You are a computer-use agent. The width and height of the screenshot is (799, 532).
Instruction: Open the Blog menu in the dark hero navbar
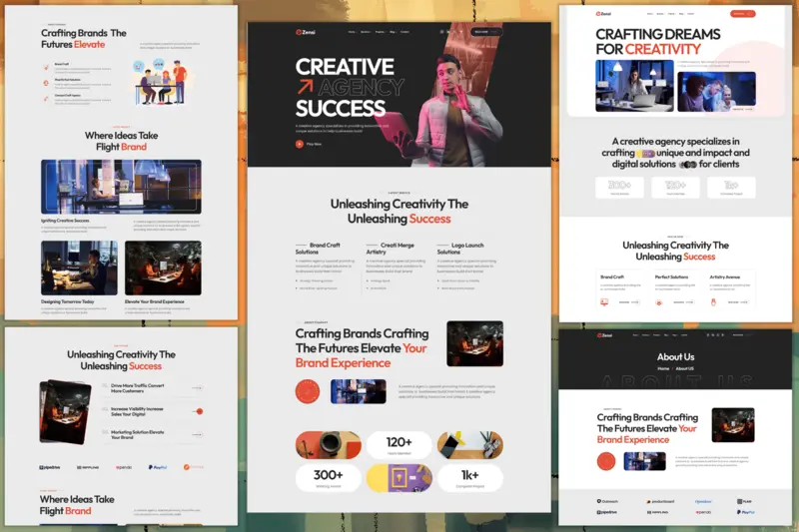[393, 32]
